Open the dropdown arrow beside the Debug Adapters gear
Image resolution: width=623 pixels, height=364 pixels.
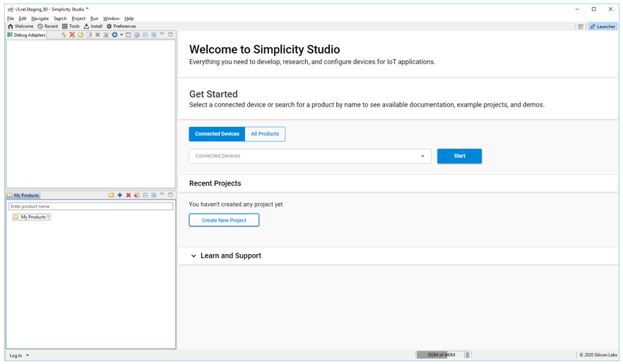[x=121, y=35]
